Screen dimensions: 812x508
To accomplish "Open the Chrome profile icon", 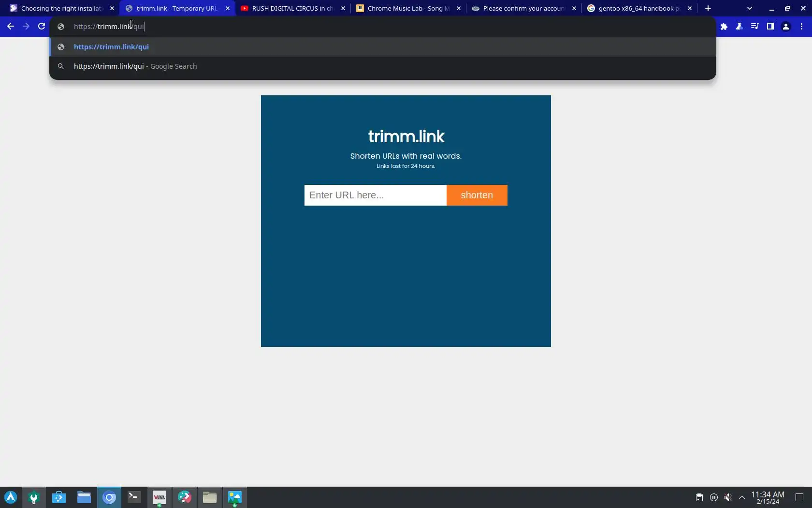I will 786,27.
